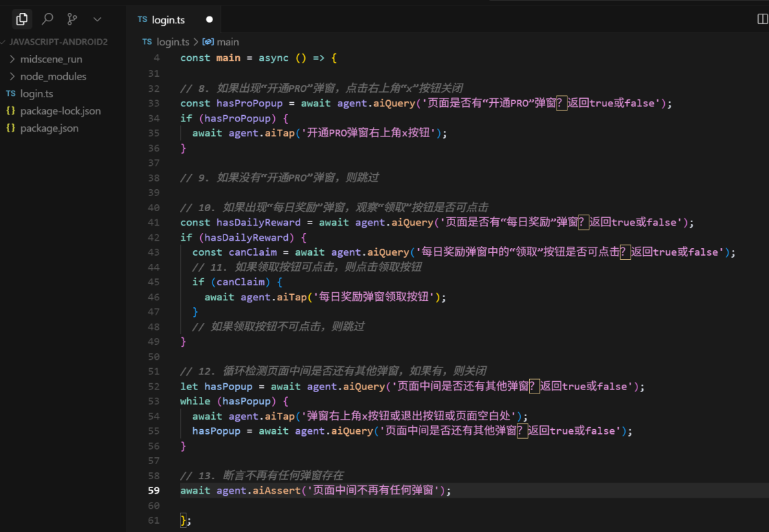
Task: Click line number 59 in the gutter
Action: pos(154,490)
